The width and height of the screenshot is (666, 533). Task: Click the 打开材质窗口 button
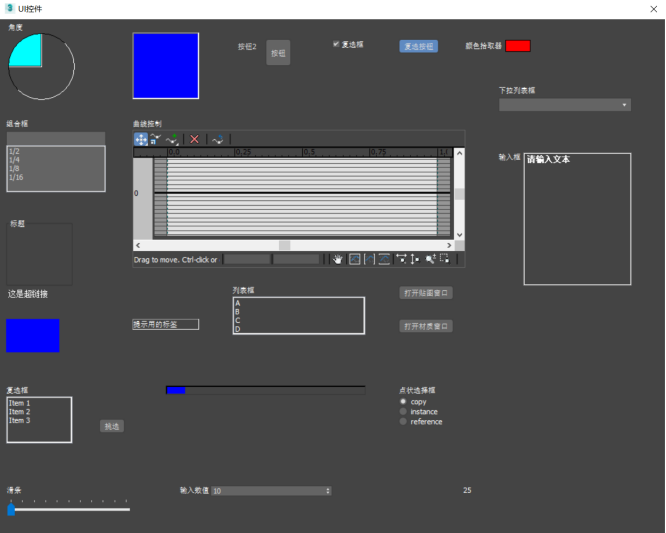pos(426,326)
